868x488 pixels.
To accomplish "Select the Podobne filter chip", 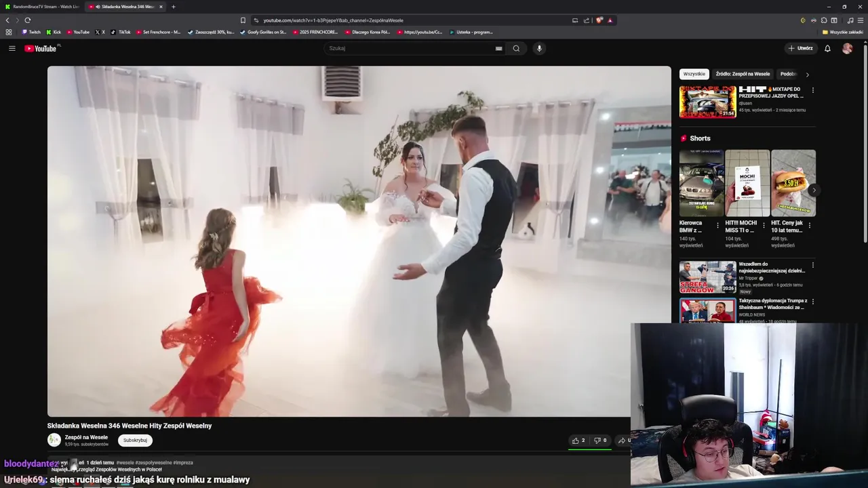I will pyautogui.click(x=788, y=74).
